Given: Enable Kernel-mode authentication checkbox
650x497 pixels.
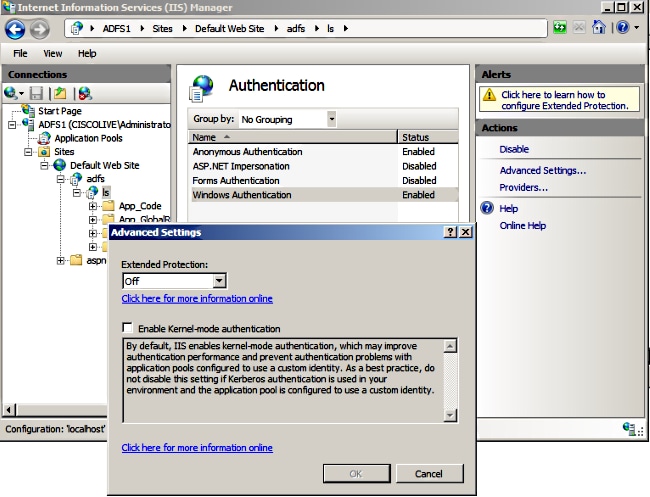Looking at the screenshot, I should coord(128,328).
